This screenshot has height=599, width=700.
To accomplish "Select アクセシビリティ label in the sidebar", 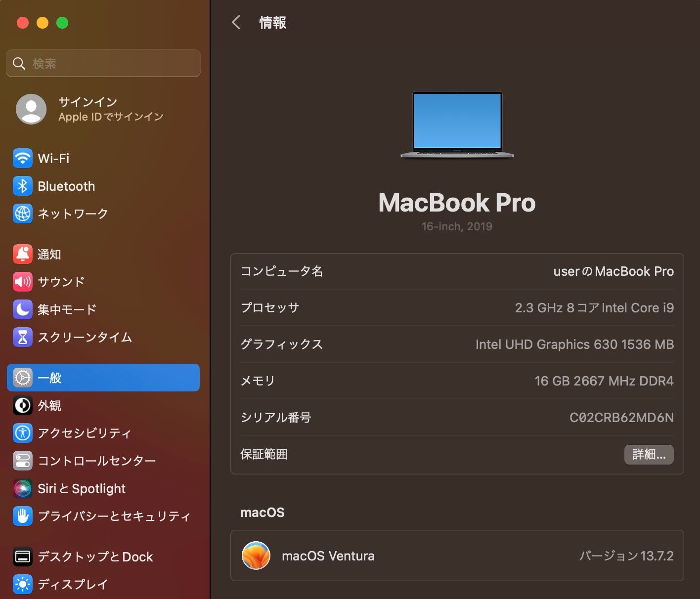I will pos(85,433).
